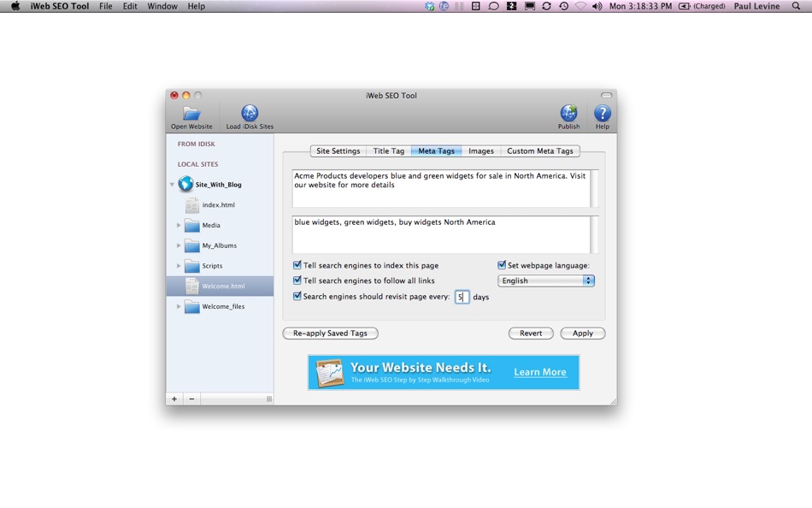This screenshot has height=508, width=812.
Task: Click the Welcome.html file icon
Action: click(x=191, y=286)
